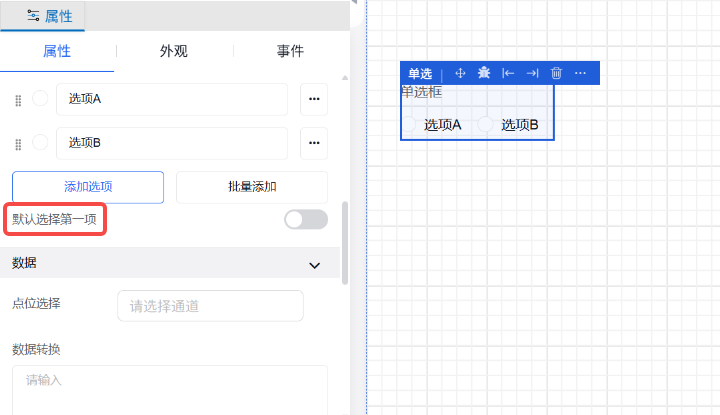Screen dimensions: 720x415
Task: Select 选项B radio in the properties list
Action: point(40,142)
